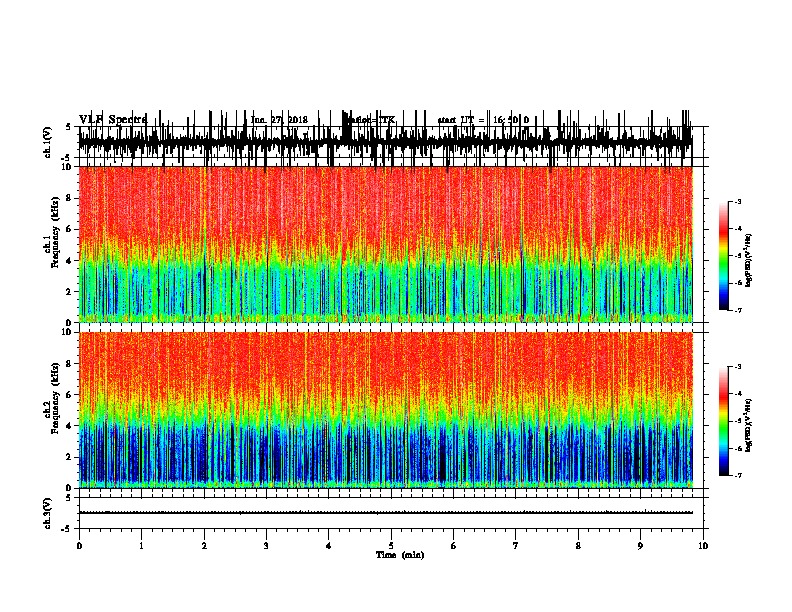Image resolution: width=792 pixels, height=612 pixels.
Task: Click the ch.1 spectrogram color bar
Action: click(x=723, y=256)
